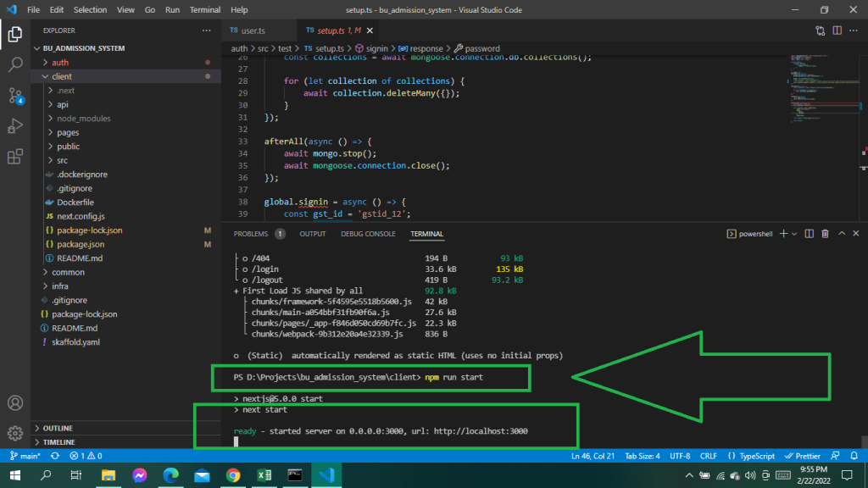The image size is (868, 488).
Task: Open Google Chrome from taskbar
Action: coord(233,475)
